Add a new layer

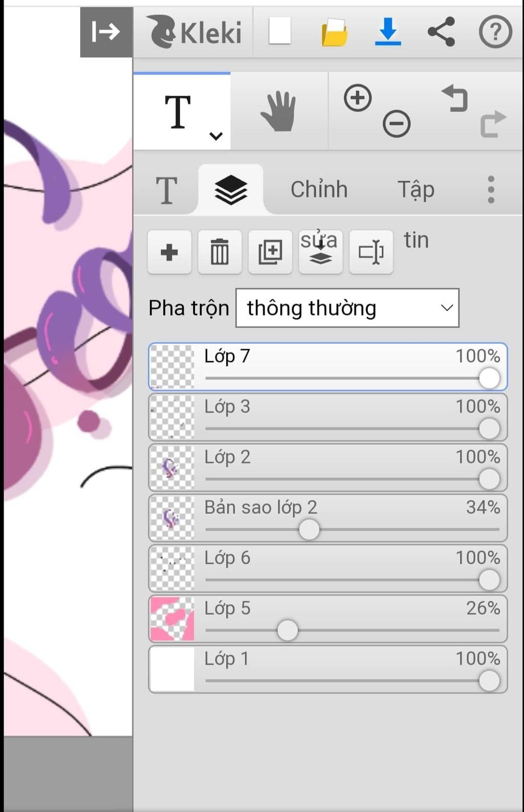tap(169, 252)
